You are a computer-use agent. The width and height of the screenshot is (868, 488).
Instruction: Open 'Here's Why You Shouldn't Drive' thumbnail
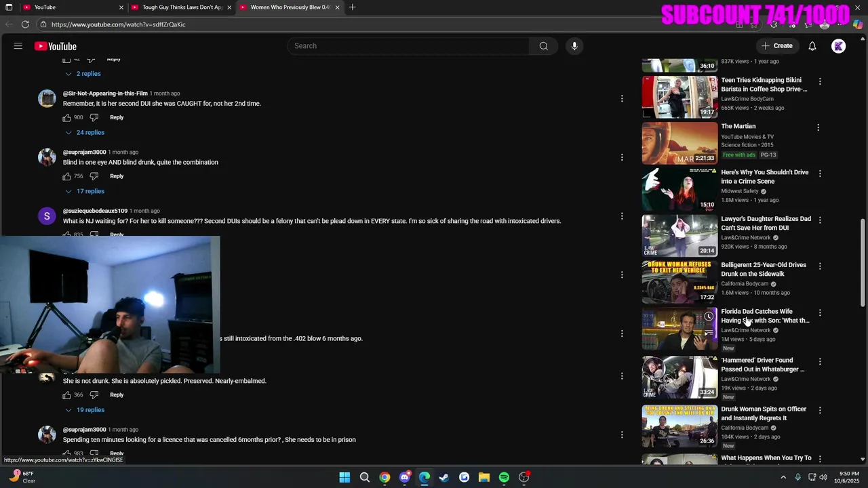coord(679,189)
